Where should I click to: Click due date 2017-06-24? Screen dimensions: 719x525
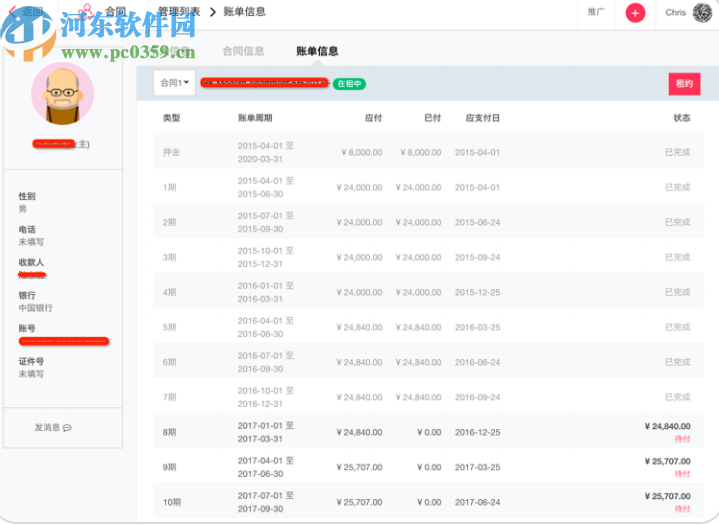pos(477,502)
